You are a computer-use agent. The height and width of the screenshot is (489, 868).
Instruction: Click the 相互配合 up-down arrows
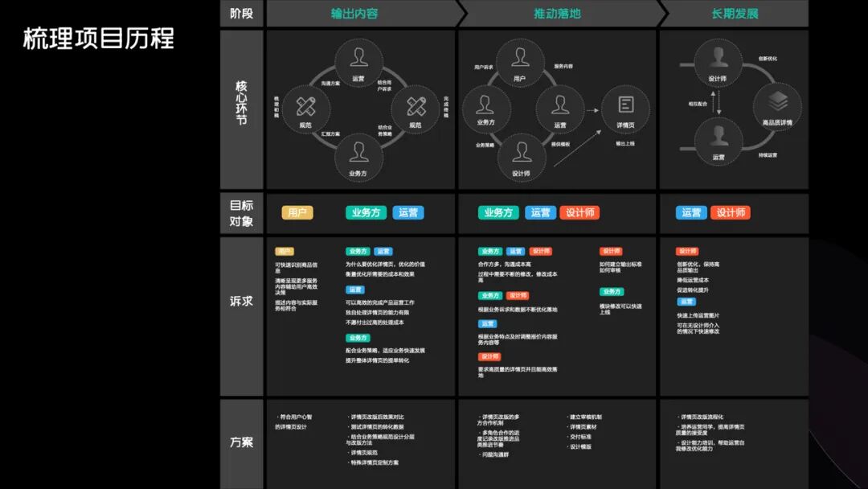[x=716, y=103]
